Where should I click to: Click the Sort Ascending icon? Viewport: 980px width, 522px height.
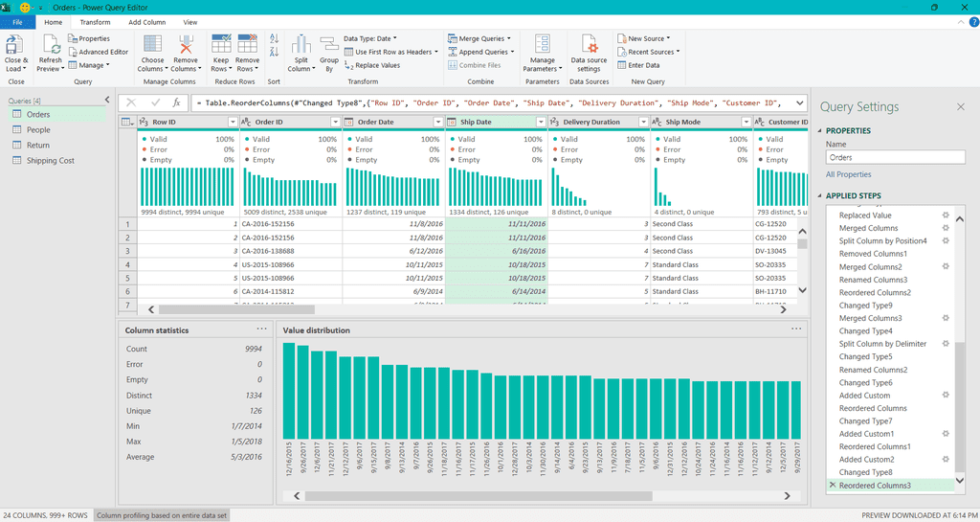274,38
